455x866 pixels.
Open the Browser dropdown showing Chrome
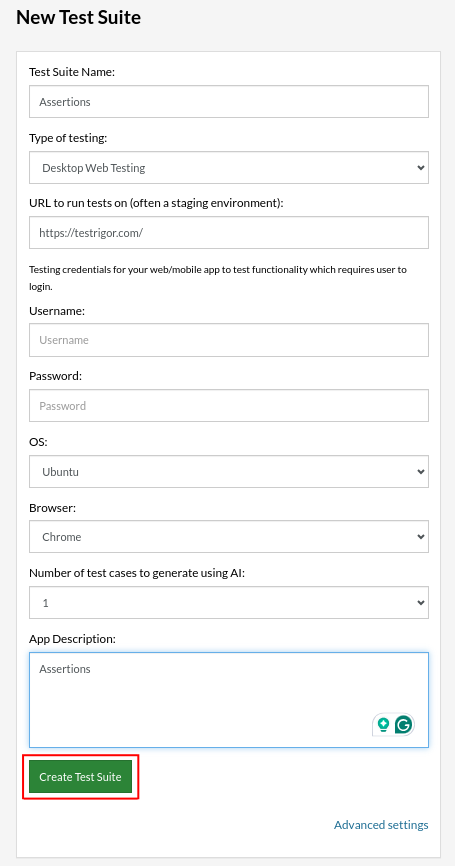click(229, 537)
